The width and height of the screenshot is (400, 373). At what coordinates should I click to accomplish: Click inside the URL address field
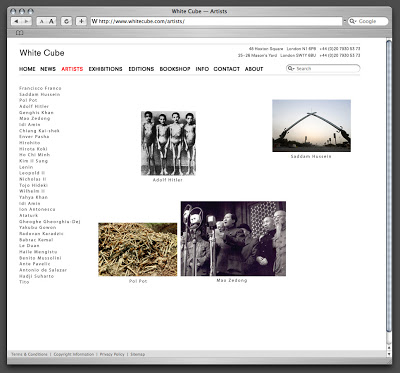(217, 21)
